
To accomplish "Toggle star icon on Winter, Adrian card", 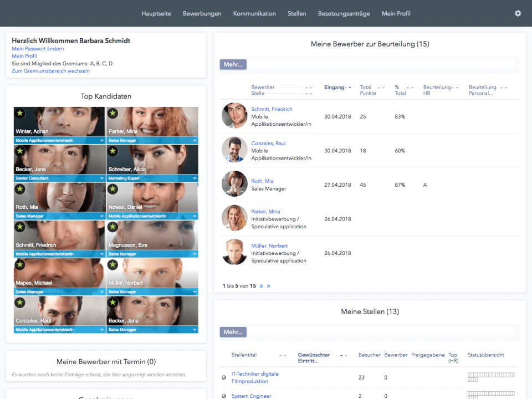I will [x=20, y=113].
